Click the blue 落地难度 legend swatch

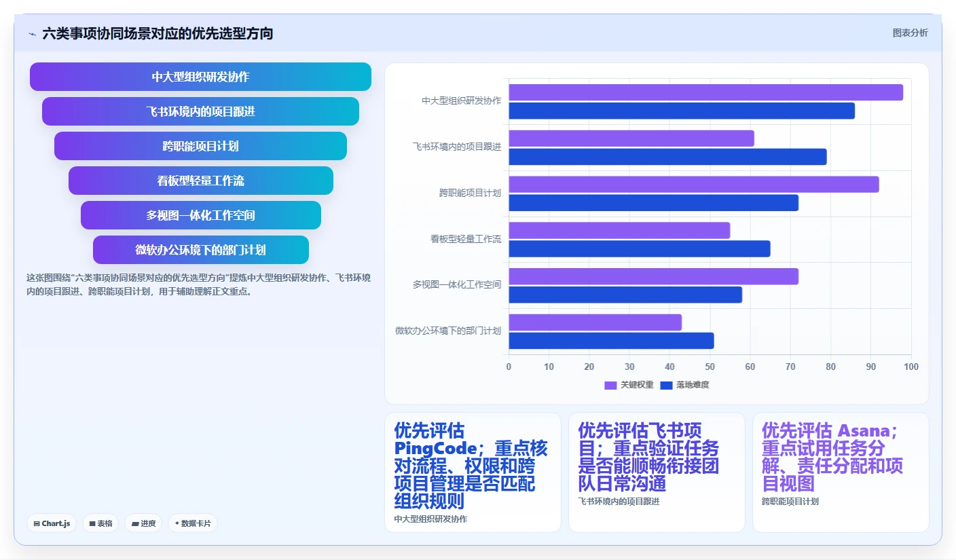(x=665, y=385)
